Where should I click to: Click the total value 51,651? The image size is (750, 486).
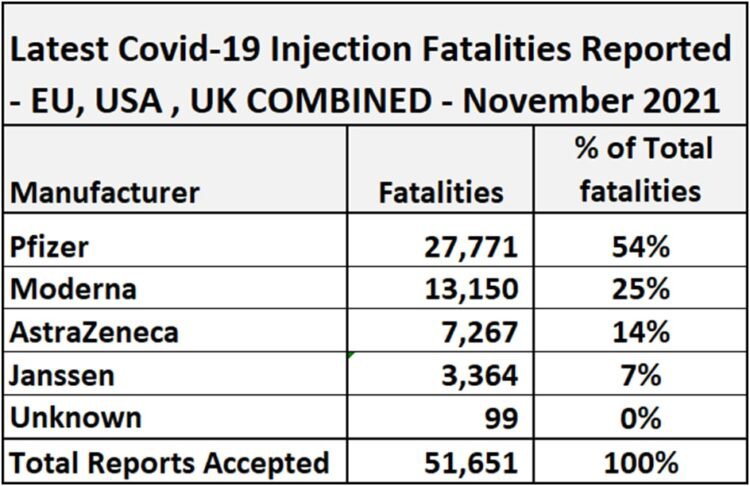click(x=469, y=463)
